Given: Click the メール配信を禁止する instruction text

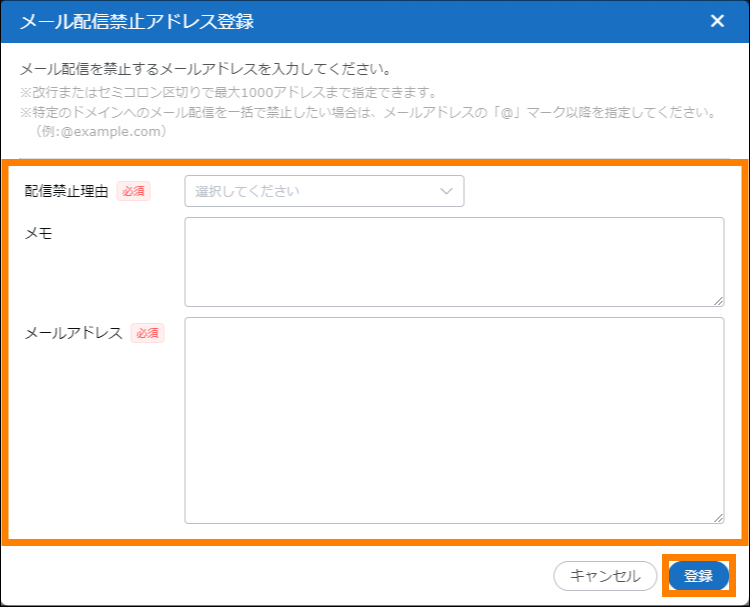Looking at the screenshot, I should pyautogui.click(x=204, y=70).
